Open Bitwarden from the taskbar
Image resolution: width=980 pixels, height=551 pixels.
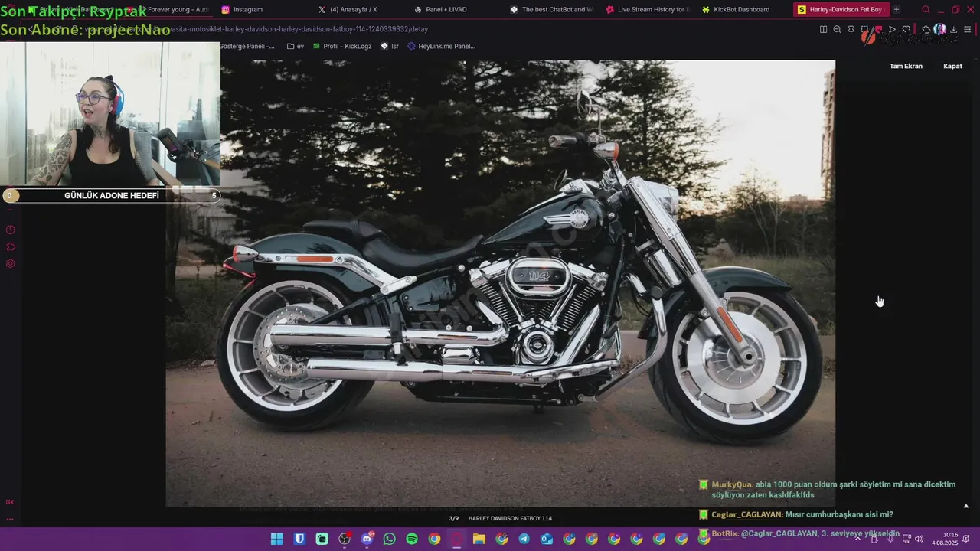[299, 539]
